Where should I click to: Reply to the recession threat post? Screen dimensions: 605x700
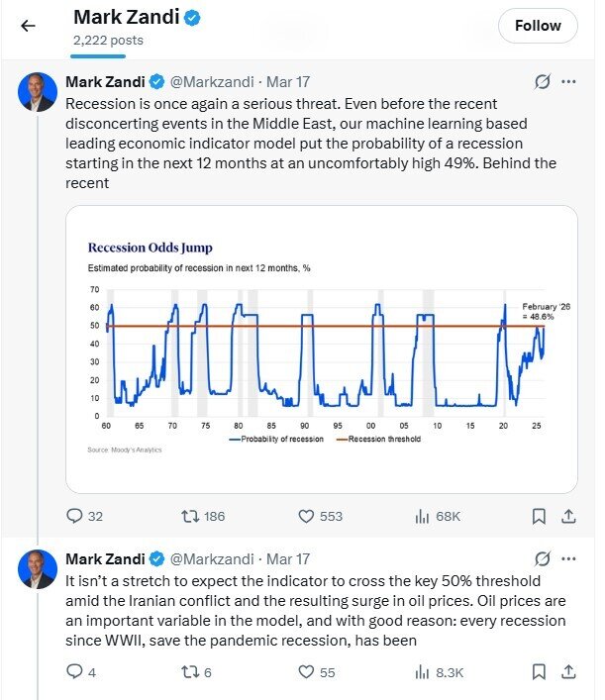tap(84, 516)
